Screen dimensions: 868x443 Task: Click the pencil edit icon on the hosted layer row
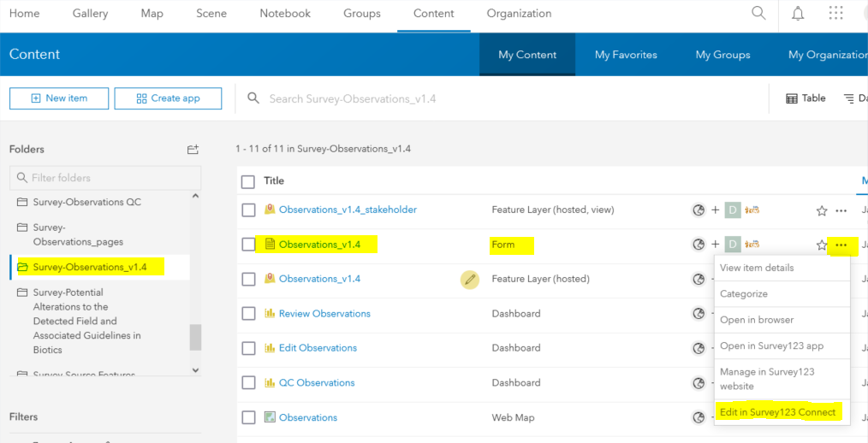(x=470, y=280)
